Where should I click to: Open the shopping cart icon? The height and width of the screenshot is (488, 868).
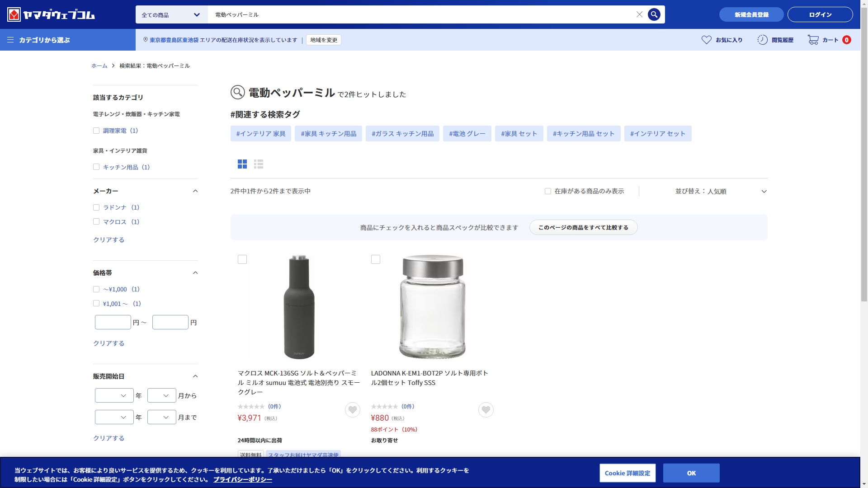pyautogui.click(x=813, y=40)
